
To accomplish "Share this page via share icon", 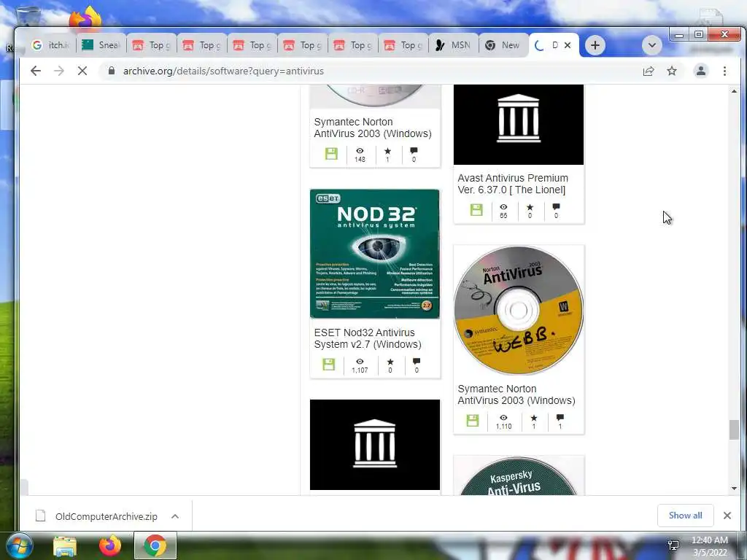I will pyautogui.click(x=649, y=71).
